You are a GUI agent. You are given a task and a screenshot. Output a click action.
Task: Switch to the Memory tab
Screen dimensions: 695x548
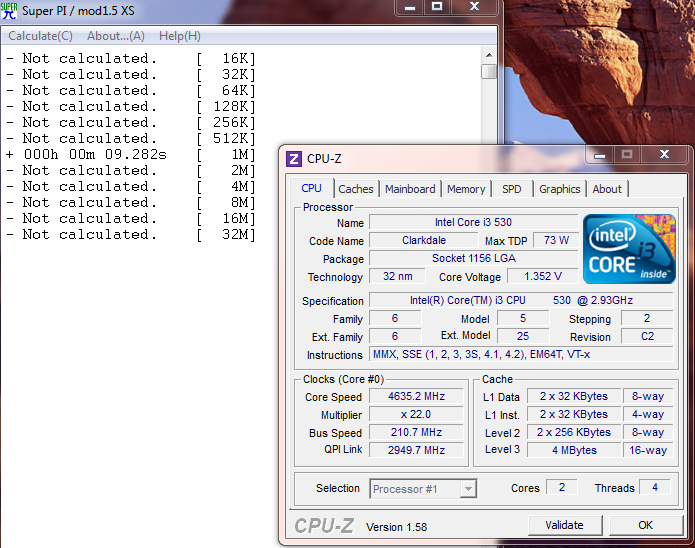pos(466,189)
